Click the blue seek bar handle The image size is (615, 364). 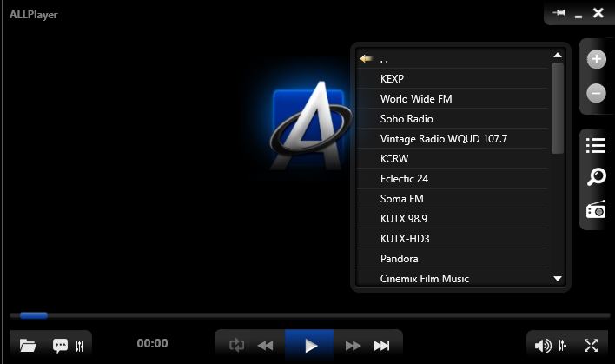click(x=34, y=315)
